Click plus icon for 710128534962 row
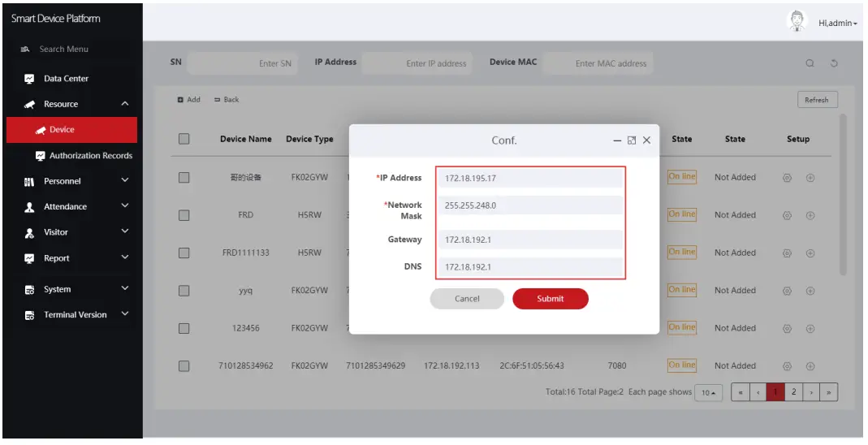The width and height of the screenshot is (868, 445). pyautogui.click(x=810, y=366)
